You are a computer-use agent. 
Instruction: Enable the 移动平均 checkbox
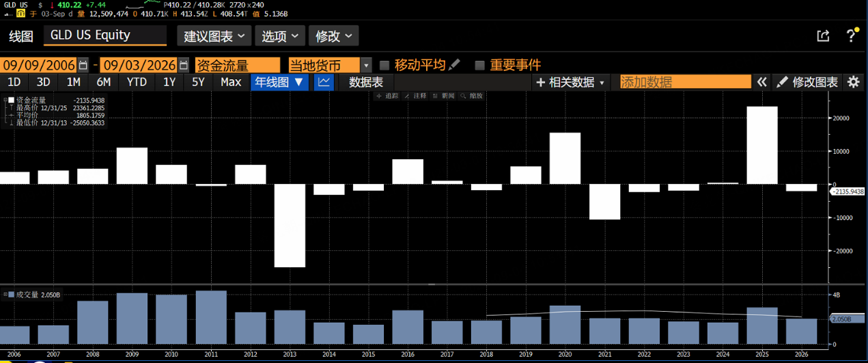pyautogui.click(x=384, y=65)
